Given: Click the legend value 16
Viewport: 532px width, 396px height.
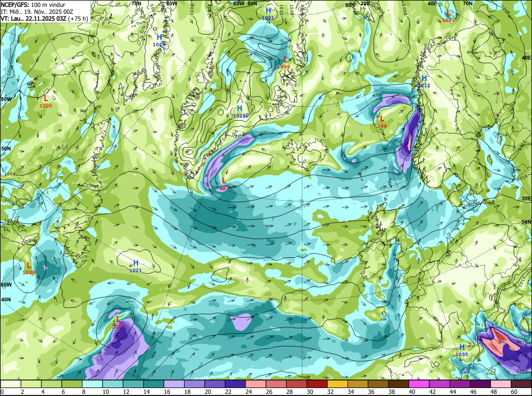Looking at the screenshot, I should tap(167, 392).
